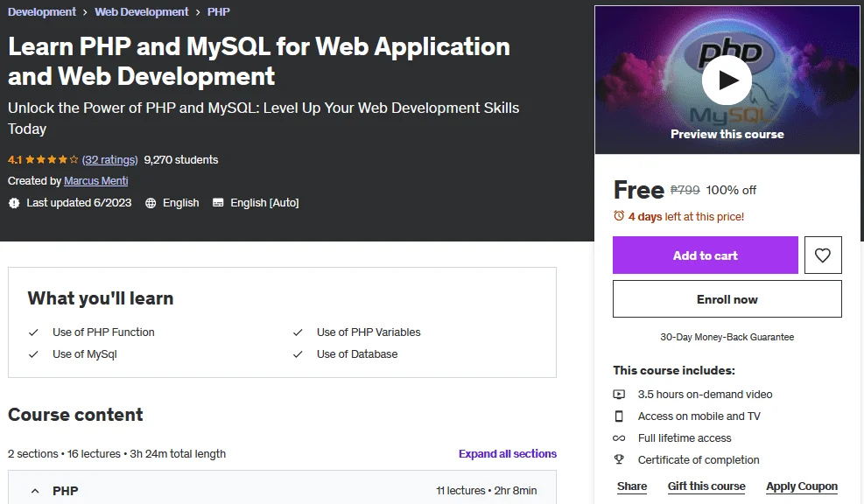Click the strikethrough ₱799 original price
This screenshot has height=504, width=864.
coord(685,190)
